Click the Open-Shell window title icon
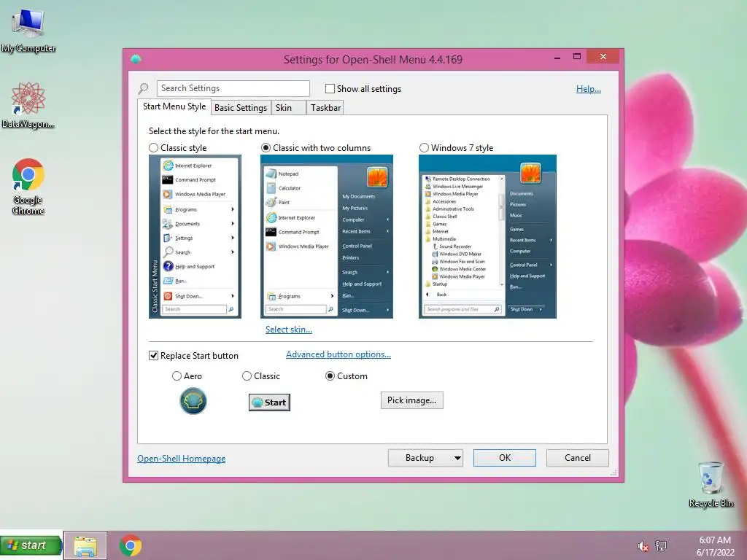747x560 pixels. (x=136, y=59)
